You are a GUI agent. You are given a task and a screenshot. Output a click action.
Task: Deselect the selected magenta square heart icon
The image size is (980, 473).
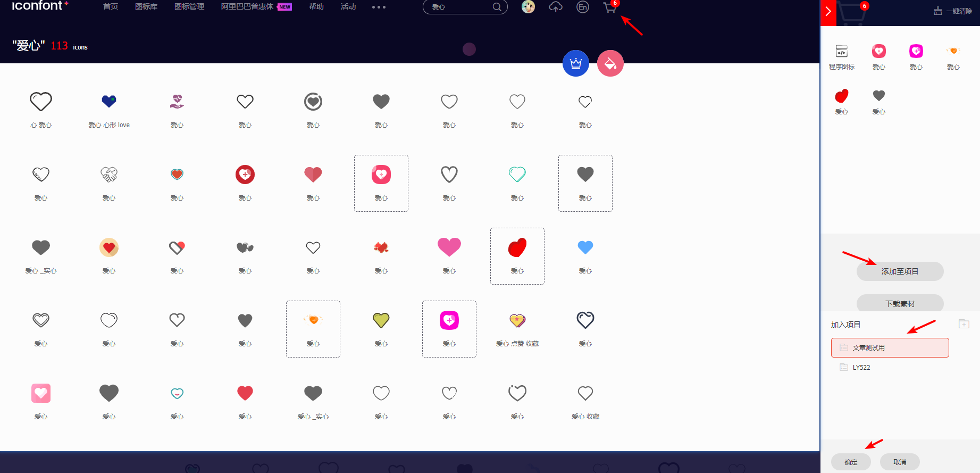(449, 320)
